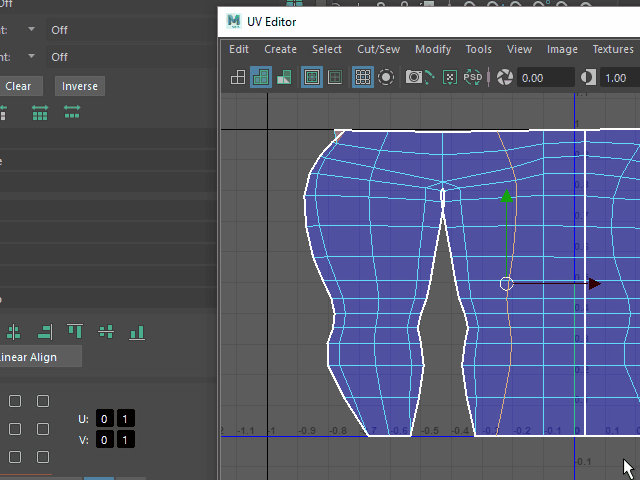Toggle the wireframe display icon

pyautogui.click(x=238, y=77)
